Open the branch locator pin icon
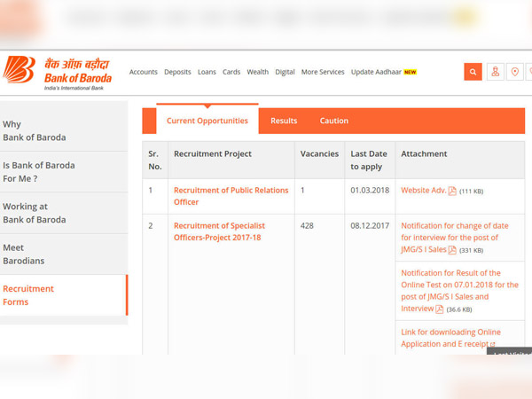The image size is (532, 399). [x=514, y=72]
